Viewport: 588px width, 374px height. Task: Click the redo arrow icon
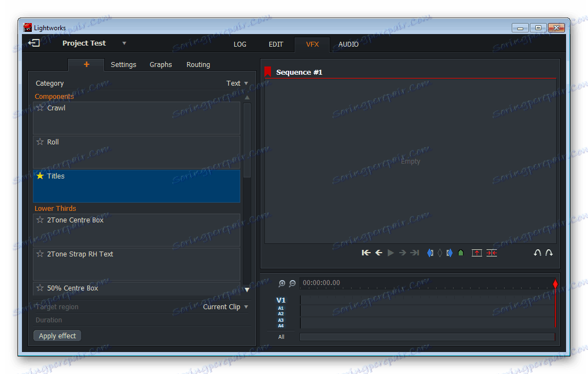(x=549, y=253)
